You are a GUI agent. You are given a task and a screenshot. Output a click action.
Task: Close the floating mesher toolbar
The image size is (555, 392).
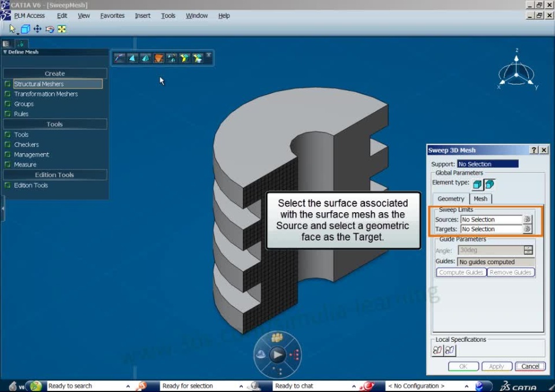point(209,55)
